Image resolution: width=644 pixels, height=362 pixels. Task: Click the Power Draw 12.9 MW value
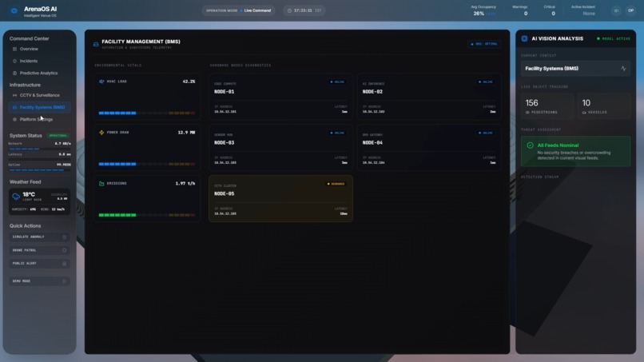[x=186, y=133]
